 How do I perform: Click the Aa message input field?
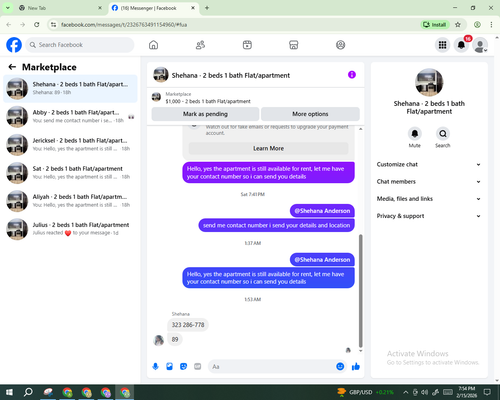pyautogui.click(x=271, y=367)
